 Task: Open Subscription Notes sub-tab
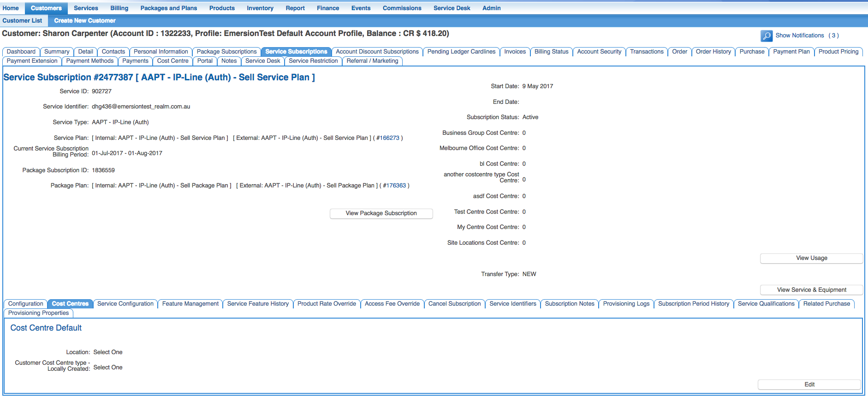point(570,304)
